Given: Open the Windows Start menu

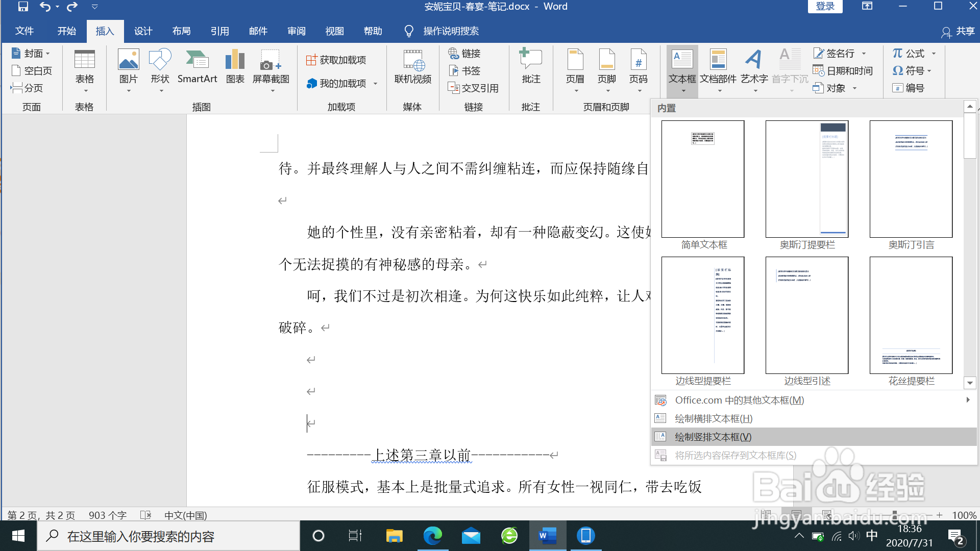Looking at the screenshot, I should [18, 536].
